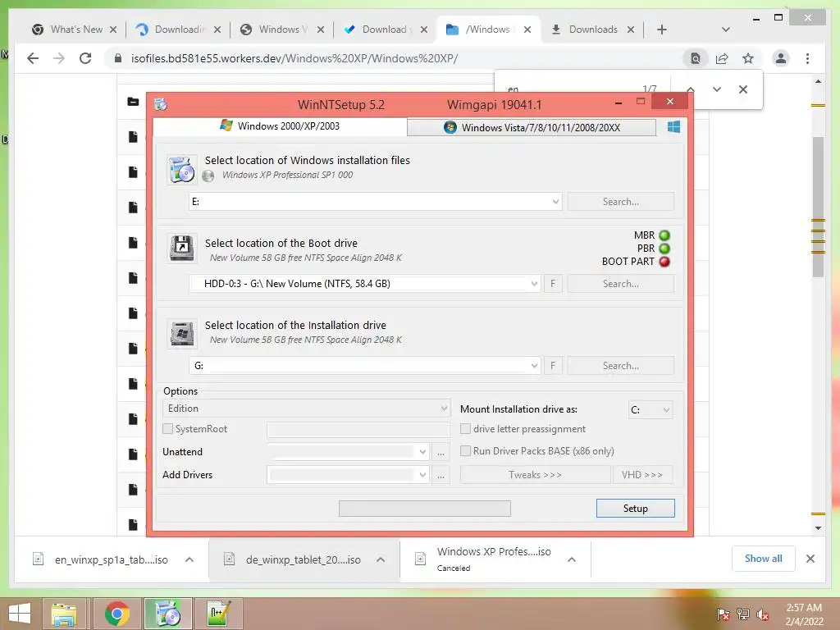
Task: Click the network tray icon
Action: click(x=743, y=614)
